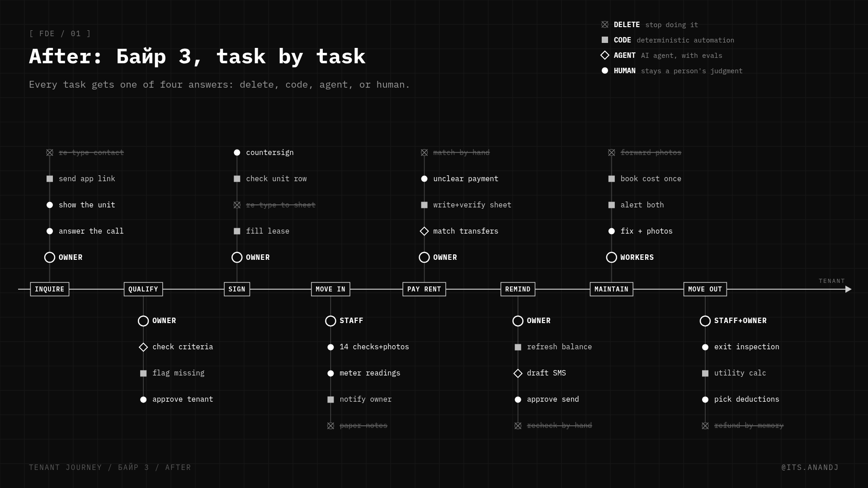
Task: Select the PAY RENT stage box
Action: 424,289
